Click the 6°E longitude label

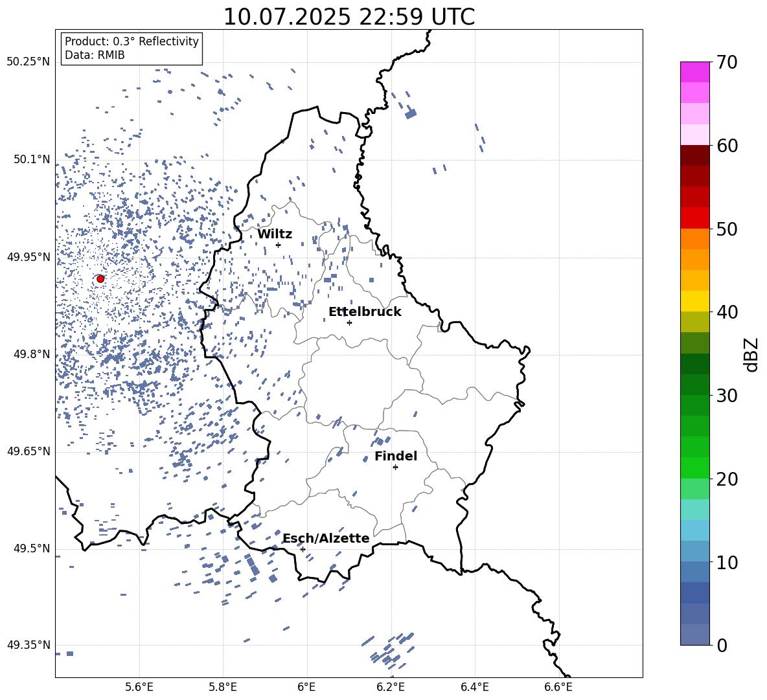pos(306,687)
